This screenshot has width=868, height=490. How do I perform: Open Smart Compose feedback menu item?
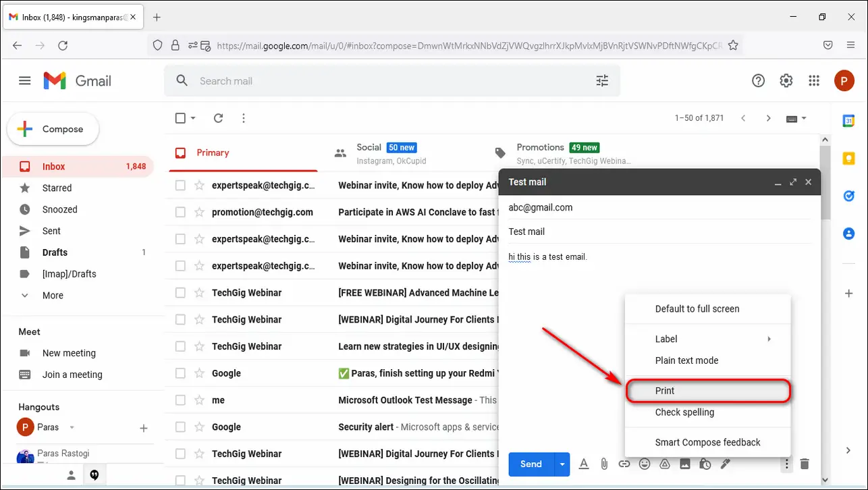[x=708, y=443]
